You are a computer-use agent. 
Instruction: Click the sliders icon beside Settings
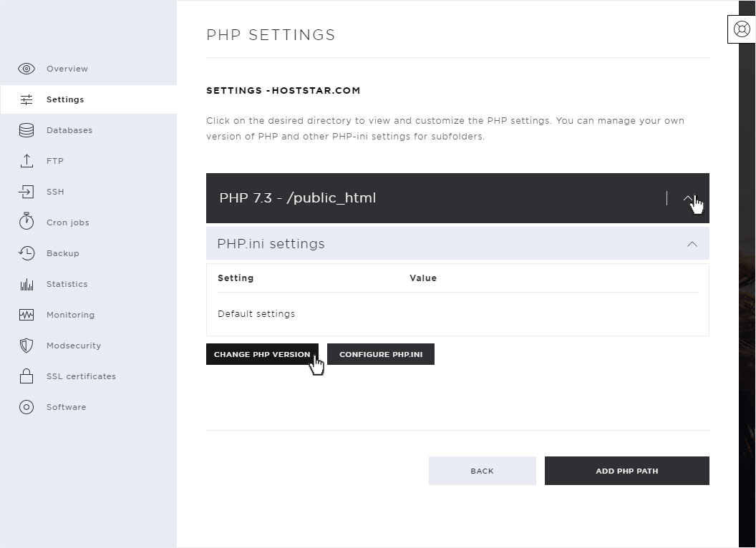tap(26, 99)
